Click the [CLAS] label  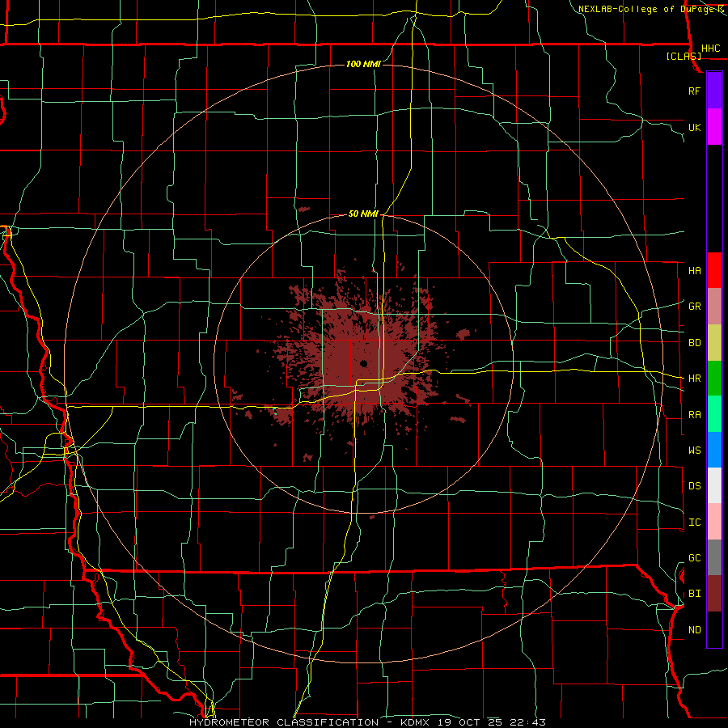[684, 56]
